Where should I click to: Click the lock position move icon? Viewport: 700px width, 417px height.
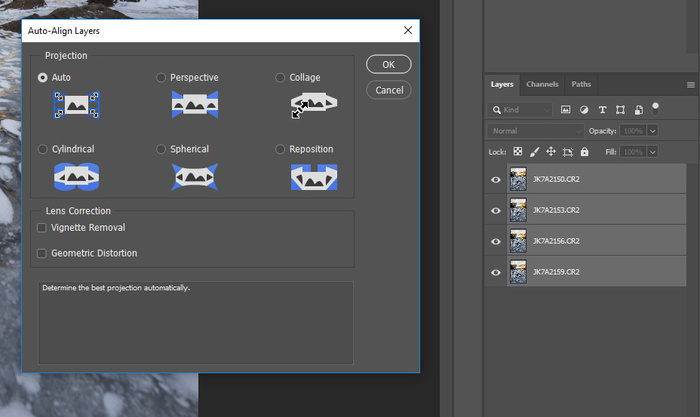(x=550, y=152)
